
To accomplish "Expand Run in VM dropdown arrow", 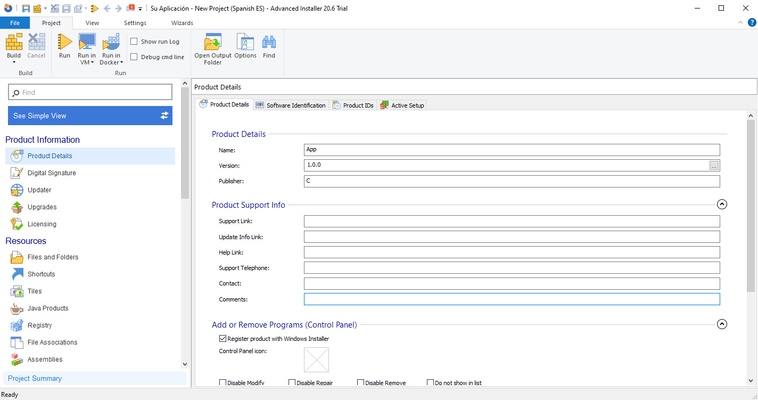I will coord(92,62).
